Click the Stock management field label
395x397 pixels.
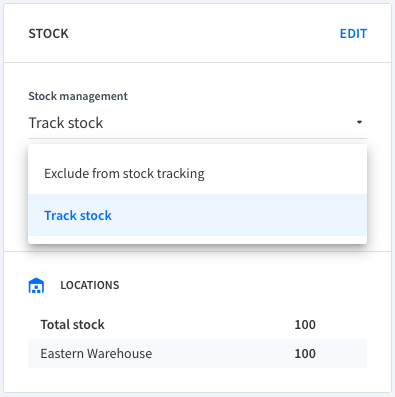pyautogui.click(x=78, y=96)
